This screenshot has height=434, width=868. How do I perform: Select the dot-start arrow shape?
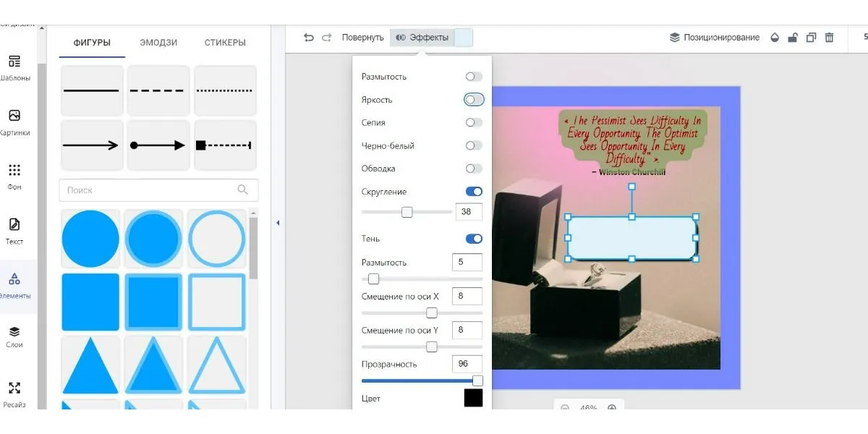point(158,145)
